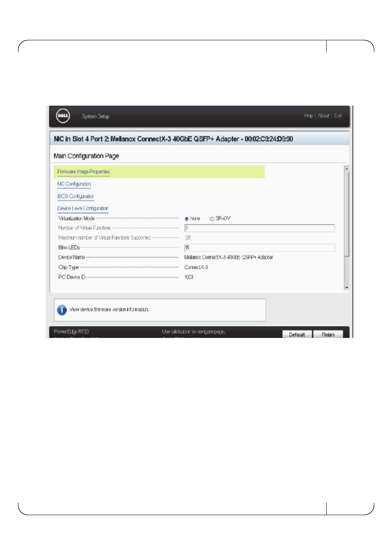Click the Dell logo icon
Screen dimensions: 392x555
coord(63,116)
